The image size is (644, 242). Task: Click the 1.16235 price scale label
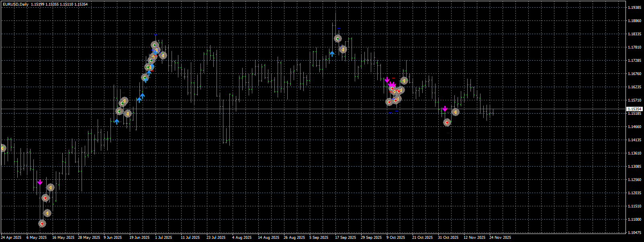[634, 87]
